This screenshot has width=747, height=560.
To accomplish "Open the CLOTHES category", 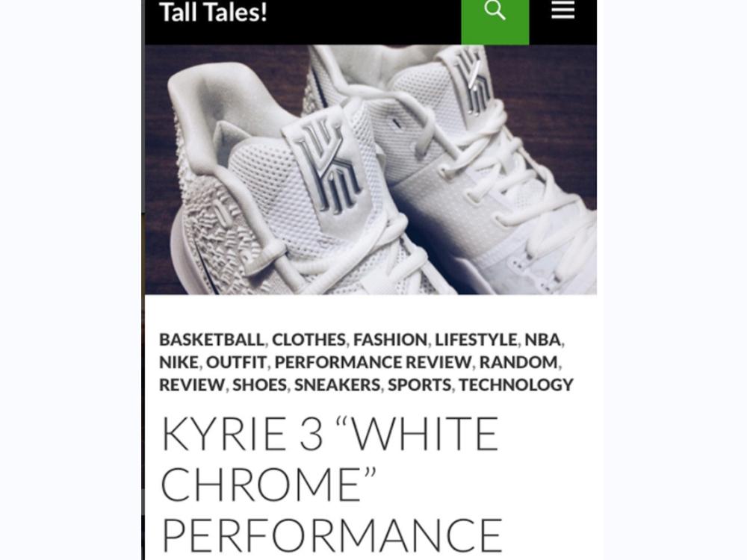I will pyautogui.click(x=309, y=340).
